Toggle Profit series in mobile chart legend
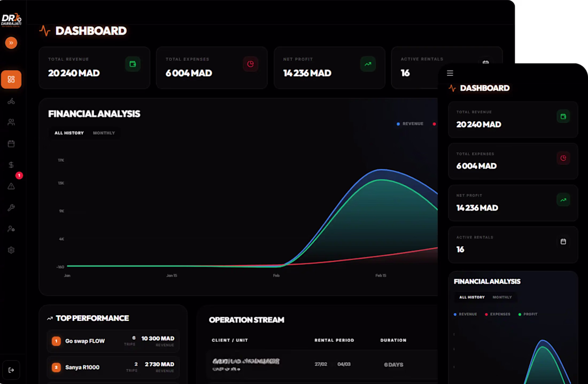Screen dimensions: 588x384 [x=528, y=315]
